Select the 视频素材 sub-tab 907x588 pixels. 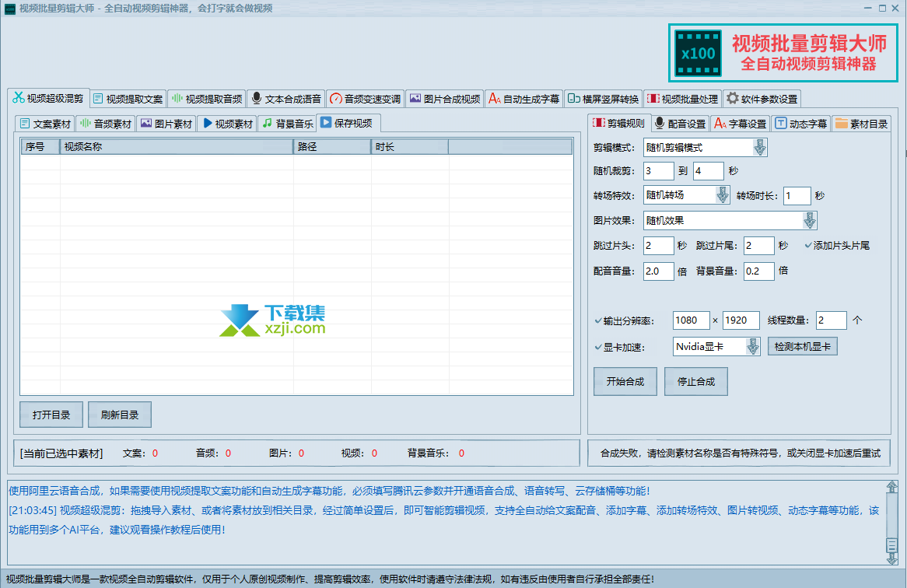coord(228,124)
